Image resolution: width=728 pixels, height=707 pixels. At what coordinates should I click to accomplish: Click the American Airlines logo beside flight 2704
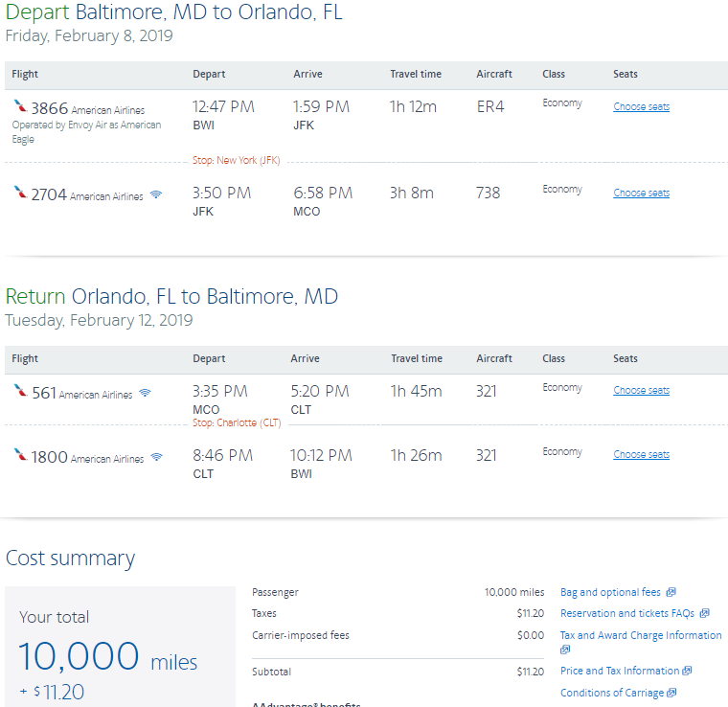pos(20,194)
